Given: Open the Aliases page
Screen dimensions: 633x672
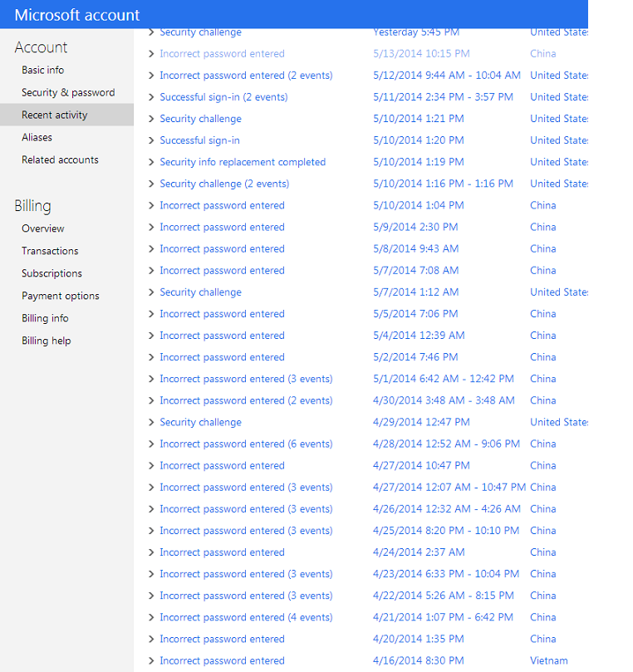Looking at the screenshot, I should 37,137.
